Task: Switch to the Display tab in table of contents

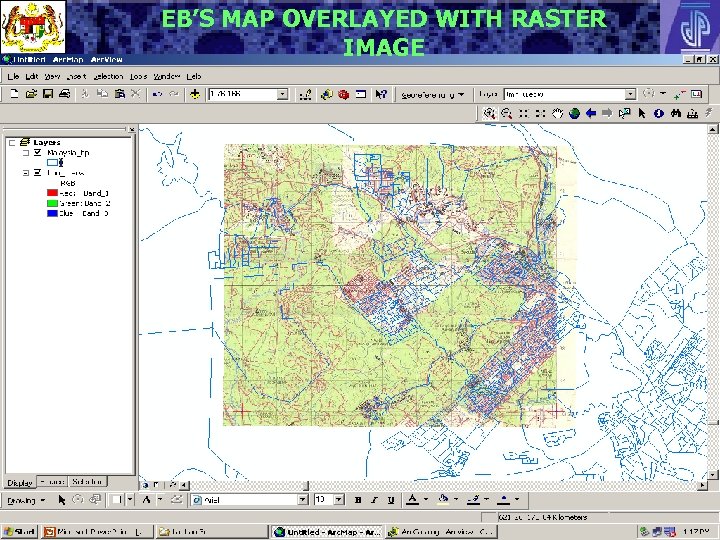Action: tap(20, 483)
